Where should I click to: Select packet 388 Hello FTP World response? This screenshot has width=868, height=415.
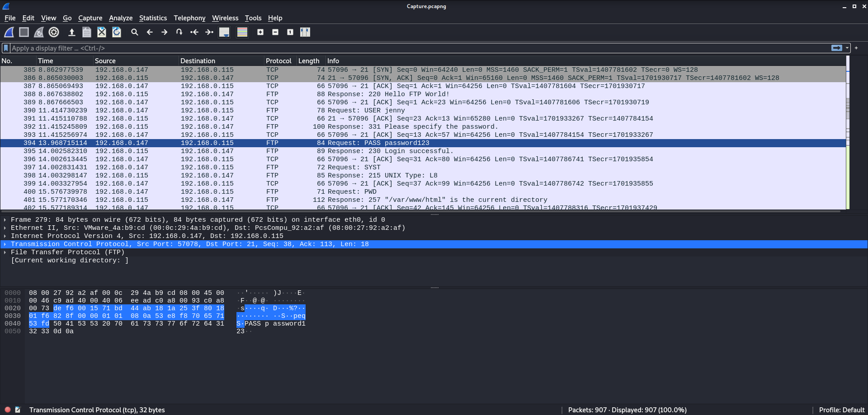click(x=423, y=94)
